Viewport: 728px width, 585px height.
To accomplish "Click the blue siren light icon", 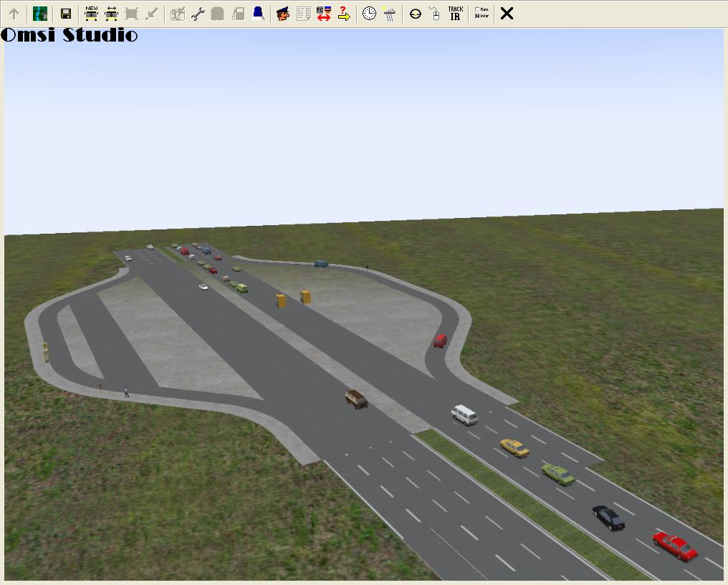I will [258, 14].
